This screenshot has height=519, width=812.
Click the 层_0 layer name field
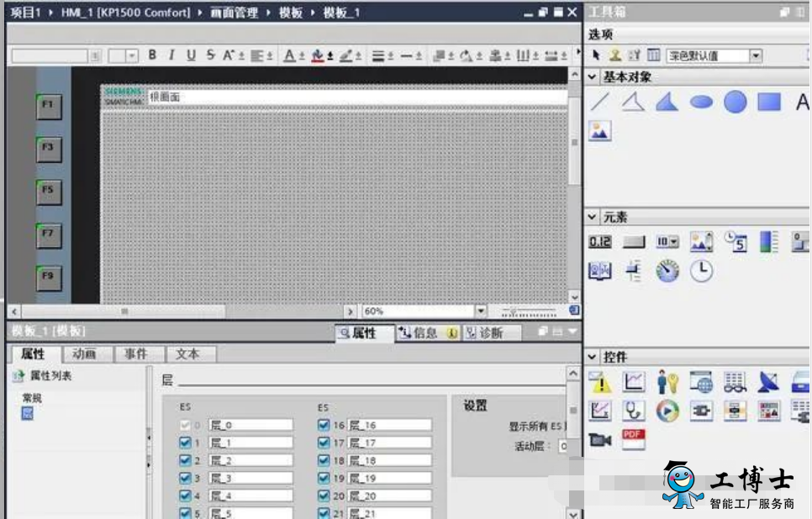pyautogui.click(x=250, y=425)
